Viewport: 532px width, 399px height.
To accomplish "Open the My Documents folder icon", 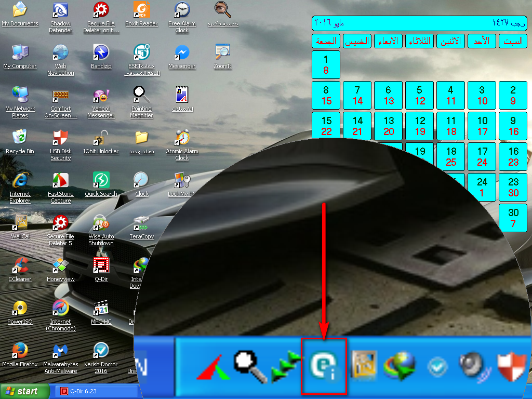I will click(x=20, y=14).
